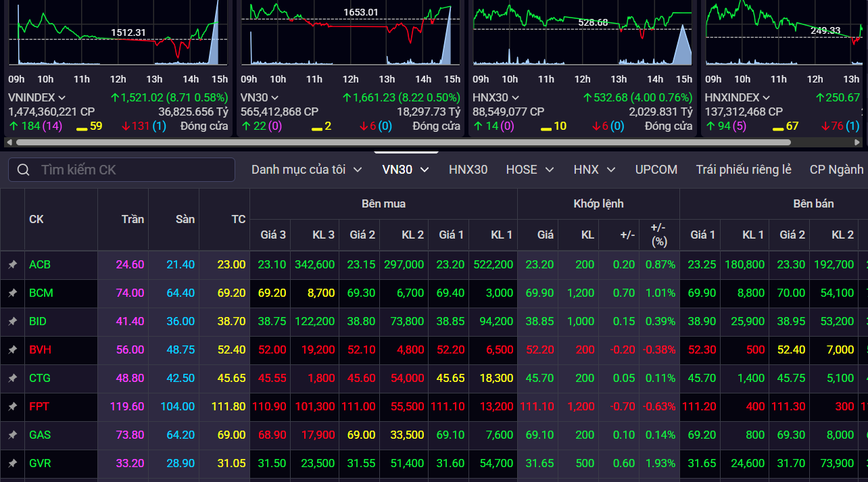Click FPT ceiling price 119.60
868x482 pixels.
[x=127, y=407]
